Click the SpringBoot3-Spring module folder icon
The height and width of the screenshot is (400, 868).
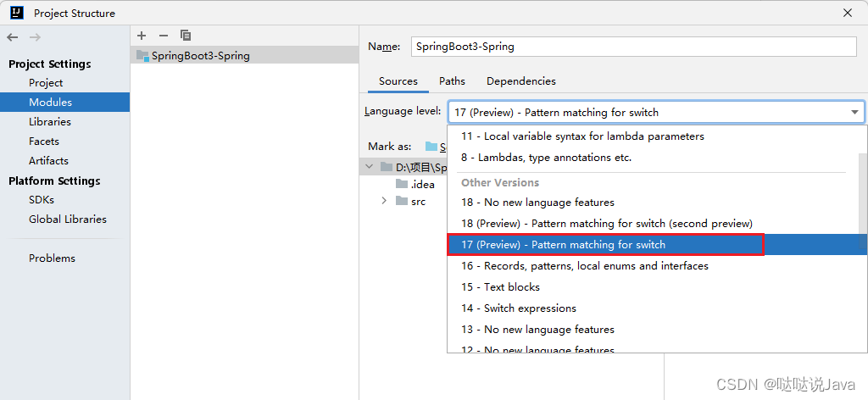(142, 55)
